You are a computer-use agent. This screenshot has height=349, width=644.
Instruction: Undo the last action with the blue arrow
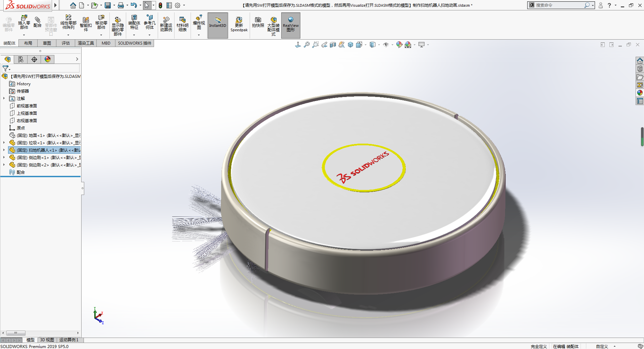pos(134,5)
